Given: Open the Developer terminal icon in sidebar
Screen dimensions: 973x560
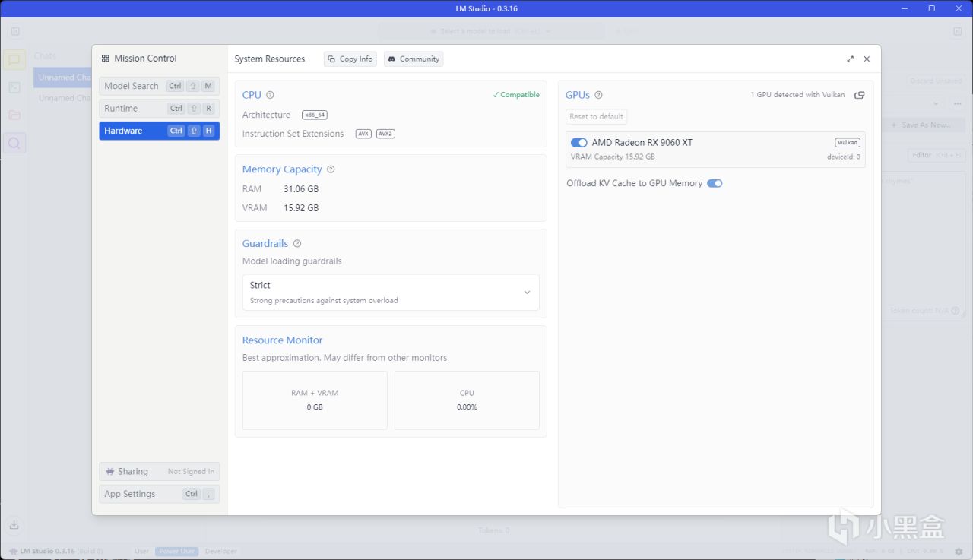Looking at the screenshot, I should pos(14,87).
